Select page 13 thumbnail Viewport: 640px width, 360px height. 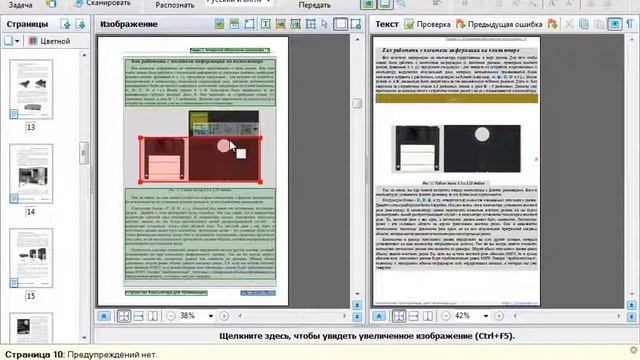(31, 89)
